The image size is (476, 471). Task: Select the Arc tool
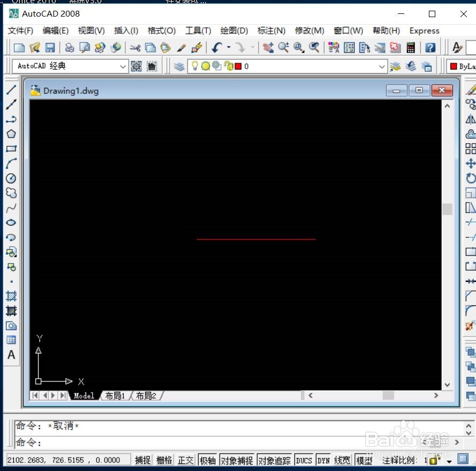click(x=11, y=163)
